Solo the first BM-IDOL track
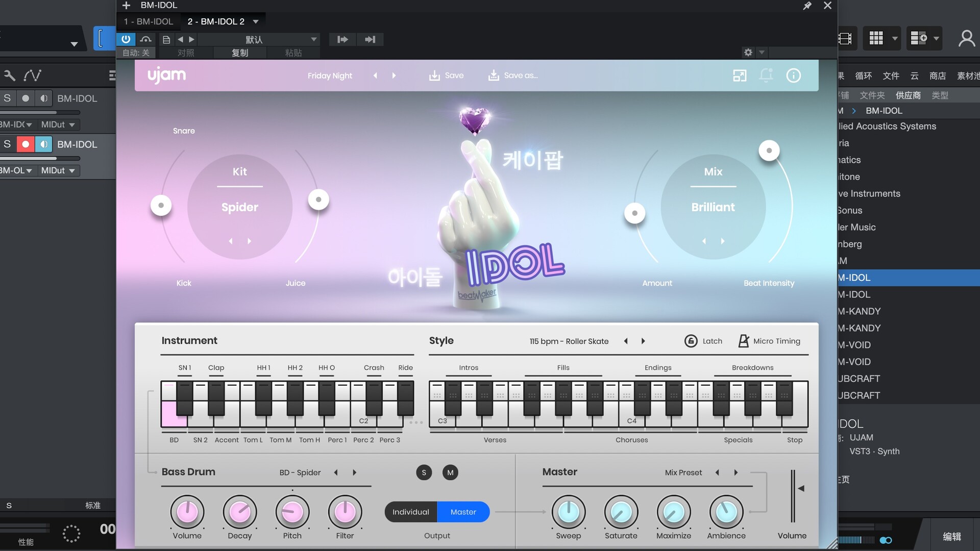980x551 pixels. tap(7, 98)
